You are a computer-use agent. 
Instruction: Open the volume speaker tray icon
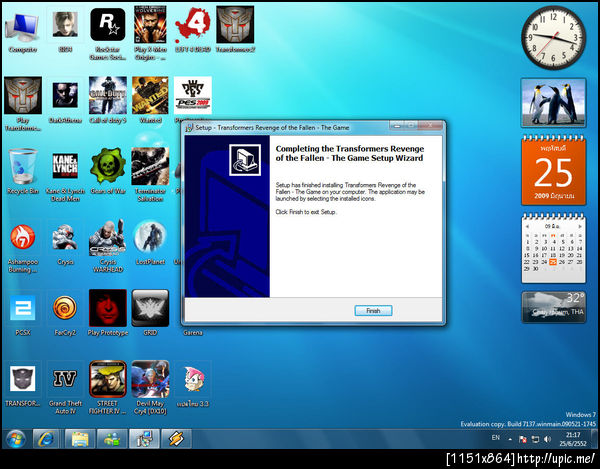(548, 439)
